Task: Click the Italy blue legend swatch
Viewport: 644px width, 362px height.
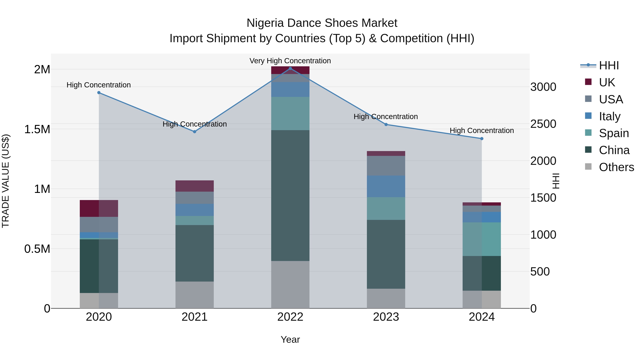Action: pyautogui.click(x=588, y=116)
